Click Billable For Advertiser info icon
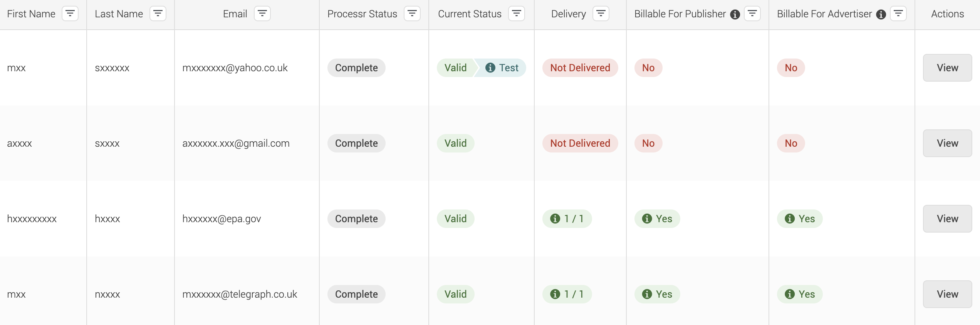 tap(881, 15)
